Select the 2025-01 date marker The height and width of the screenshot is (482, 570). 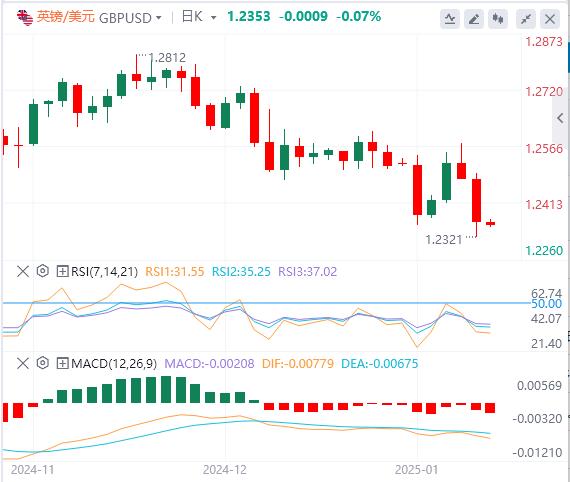coord(417,470)
